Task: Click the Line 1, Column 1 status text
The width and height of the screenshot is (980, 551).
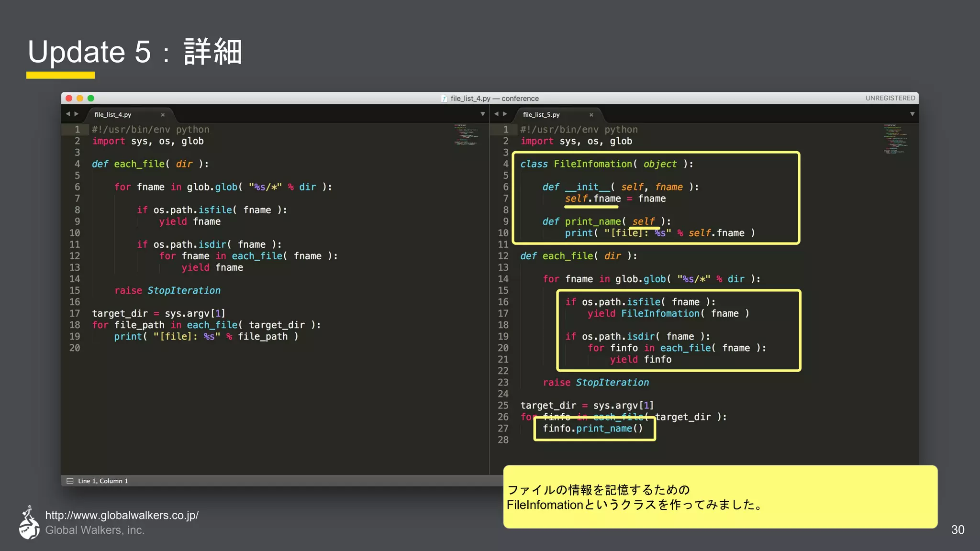Action: point(103,481)
